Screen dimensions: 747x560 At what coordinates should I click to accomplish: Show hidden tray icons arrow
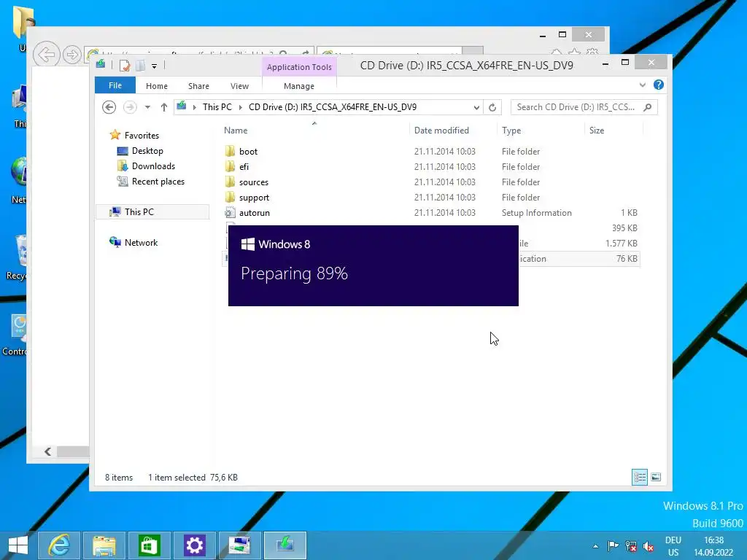click(595, 545)
